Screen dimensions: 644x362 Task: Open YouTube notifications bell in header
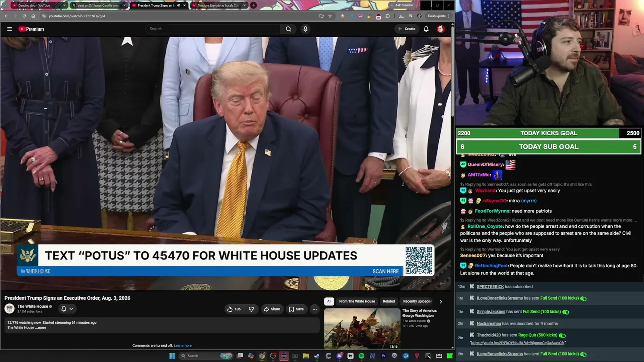(426, 29)
